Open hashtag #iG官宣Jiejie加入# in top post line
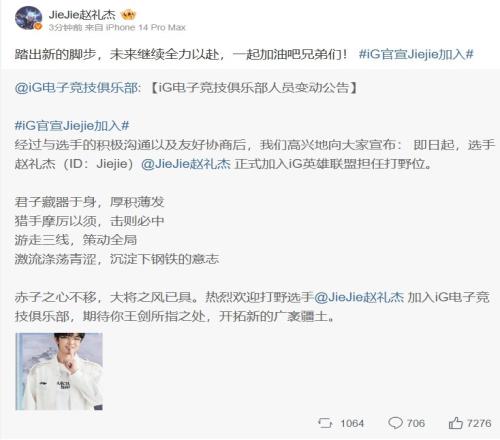500x440 pixels. [x=416, y=54]
